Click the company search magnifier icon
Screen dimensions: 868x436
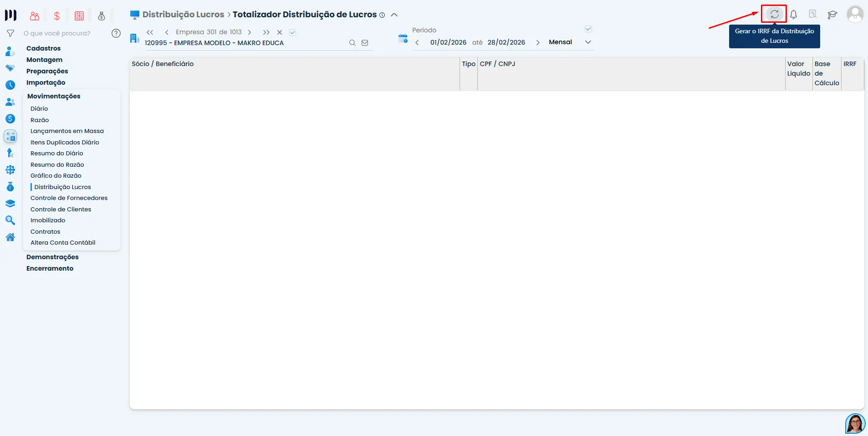(x=352, y=43)
